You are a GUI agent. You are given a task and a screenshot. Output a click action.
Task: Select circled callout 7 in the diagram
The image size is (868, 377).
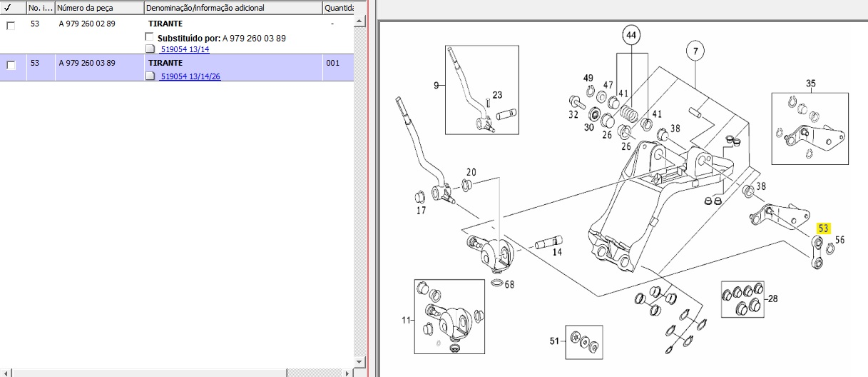695,51
